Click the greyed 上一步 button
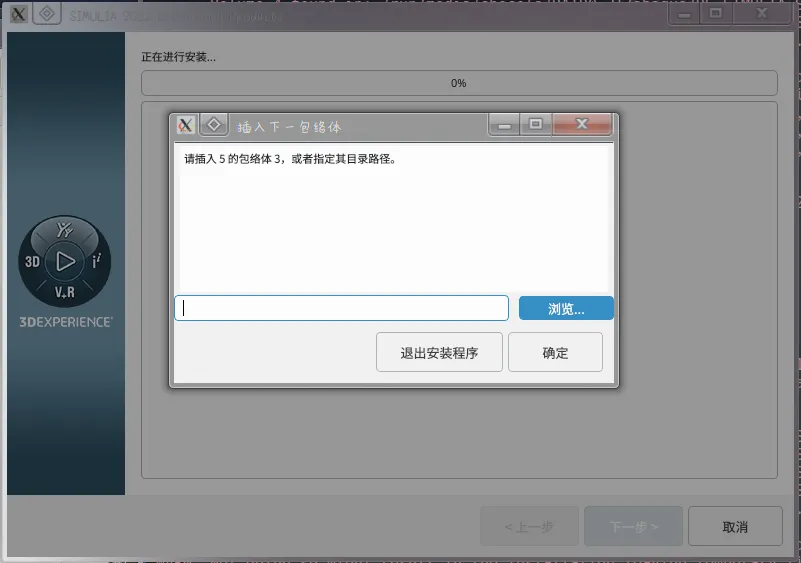Image resolution: width=801 pixels, height=563 pixels. pos(529,526)
